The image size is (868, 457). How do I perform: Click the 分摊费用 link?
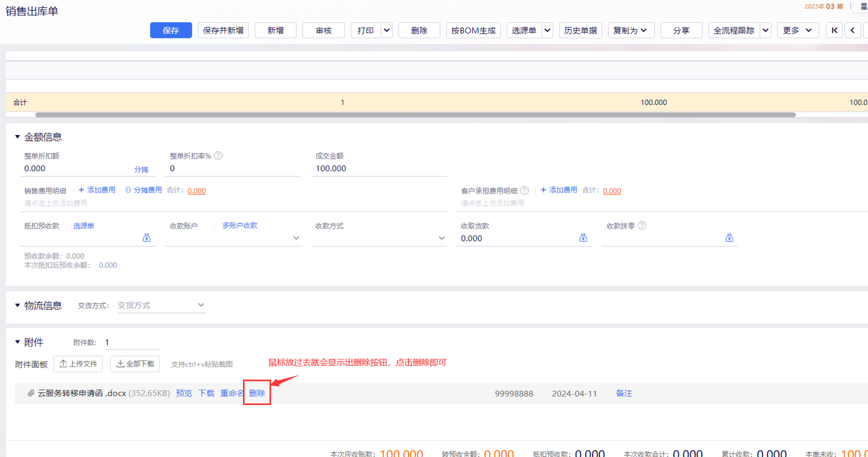[x=143, y=190]
